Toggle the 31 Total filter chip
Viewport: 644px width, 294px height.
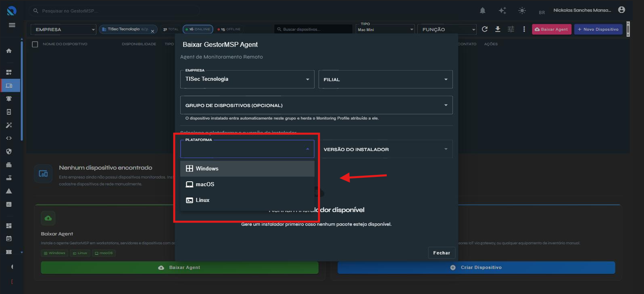tap(171, 29)
